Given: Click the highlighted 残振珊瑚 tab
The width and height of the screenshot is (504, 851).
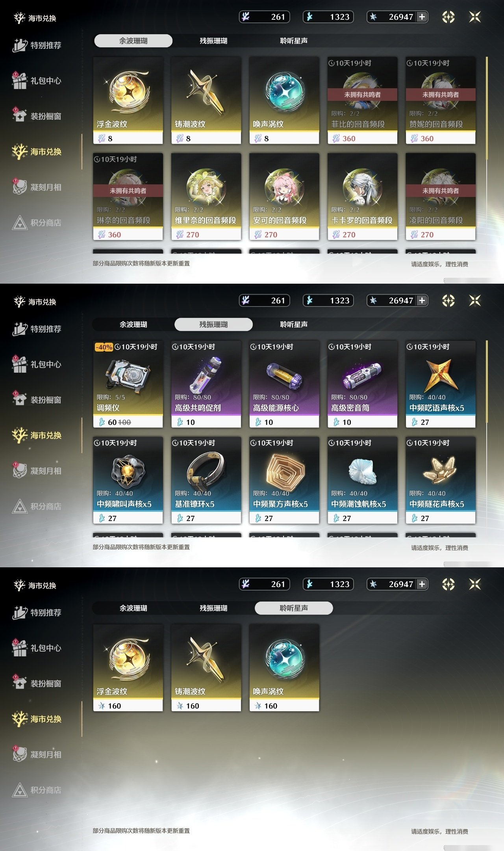Looking at the screenshot, I should [x=213, y=324].
